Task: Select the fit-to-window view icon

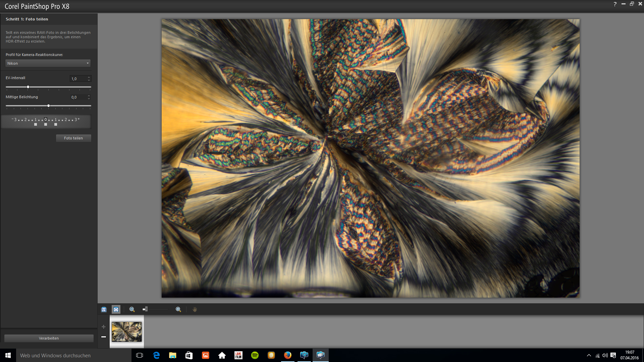Action: coord(116,309)
